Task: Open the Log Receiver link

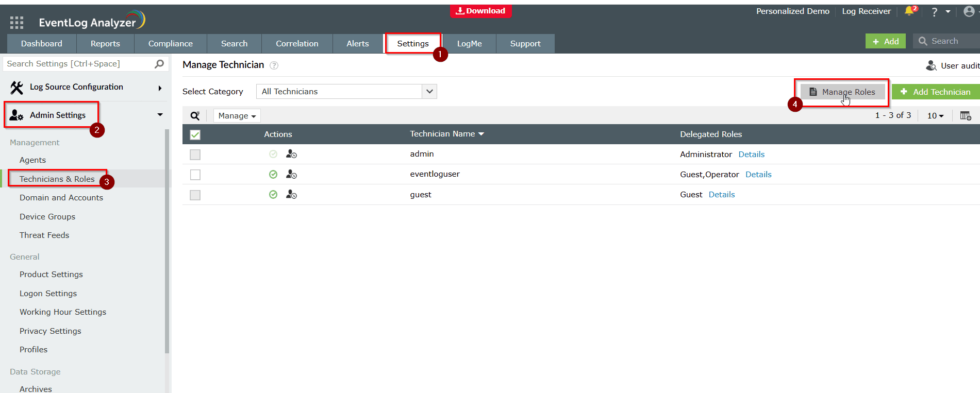Action: click(x=866, y=11)
